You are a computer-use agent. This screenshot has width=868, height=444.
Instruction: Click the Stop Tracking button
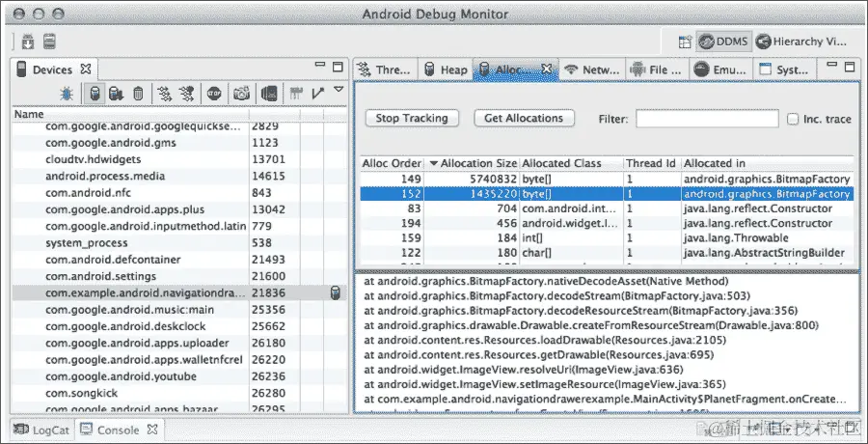click(x=412, y=118)
